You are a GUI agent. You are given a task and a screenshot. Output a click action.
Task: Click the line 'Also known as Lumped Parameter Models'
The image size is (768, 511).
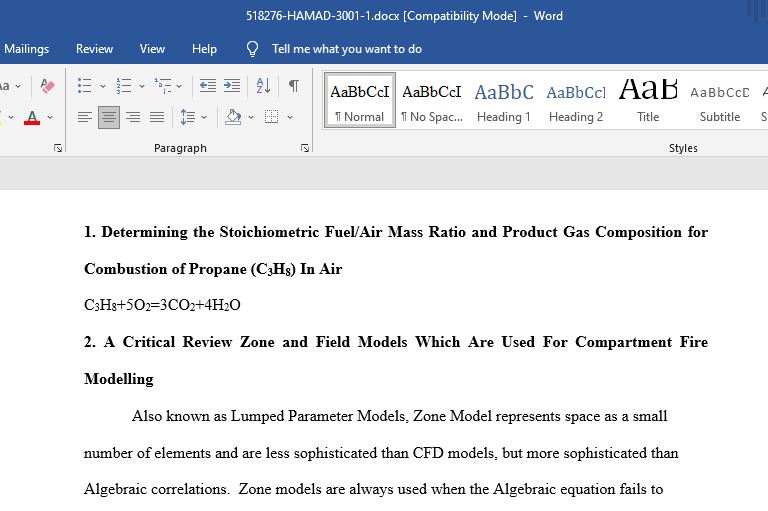coord(400,416)
